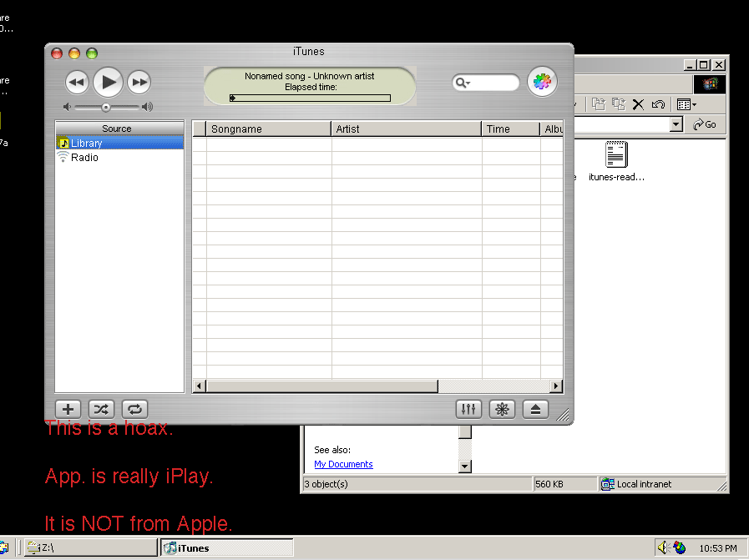This screenshot has height=560, width=749.
Task: Click the Explorer info pane scroll-down arrow
Action: coord(465,466)
